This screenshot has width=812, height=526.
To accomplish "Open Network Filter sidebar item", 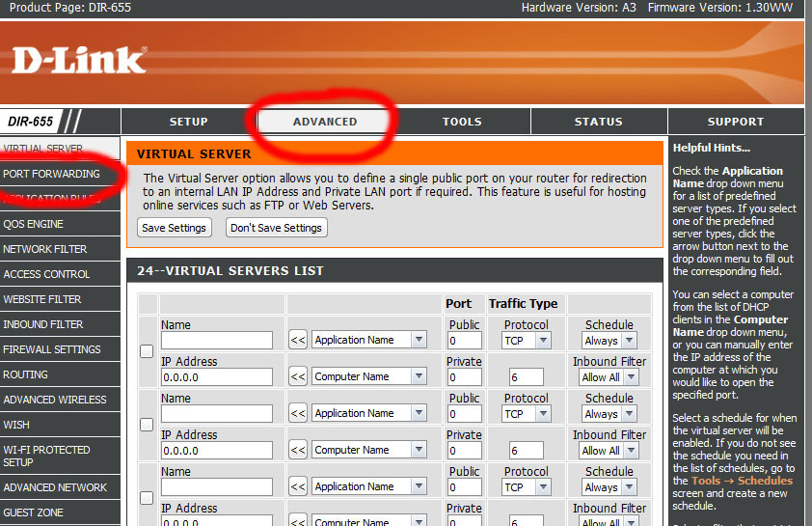I will [x=60, y=249].
